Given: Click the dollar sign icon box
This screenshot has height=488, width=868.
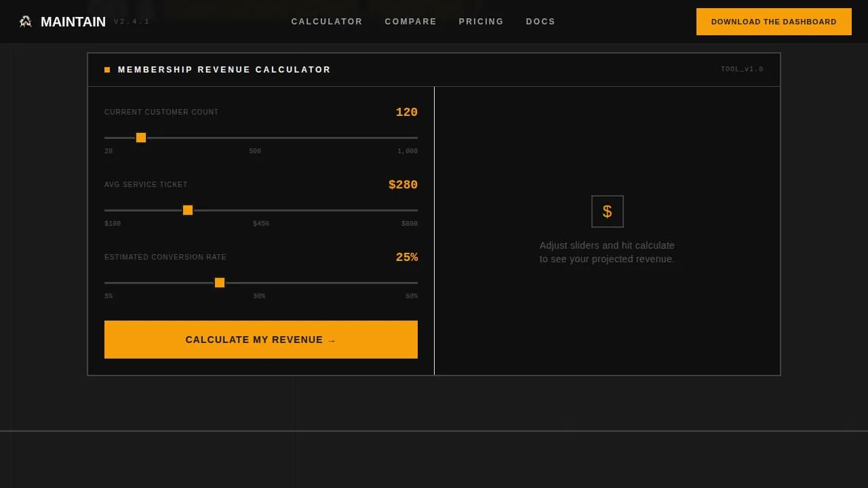Looking at the screenshot, I should click(607, 211).
